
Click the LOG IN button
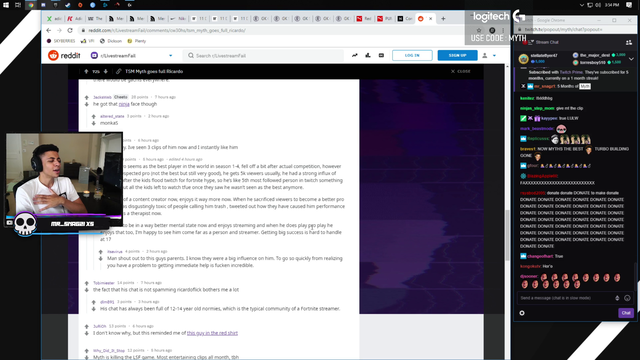412,56
